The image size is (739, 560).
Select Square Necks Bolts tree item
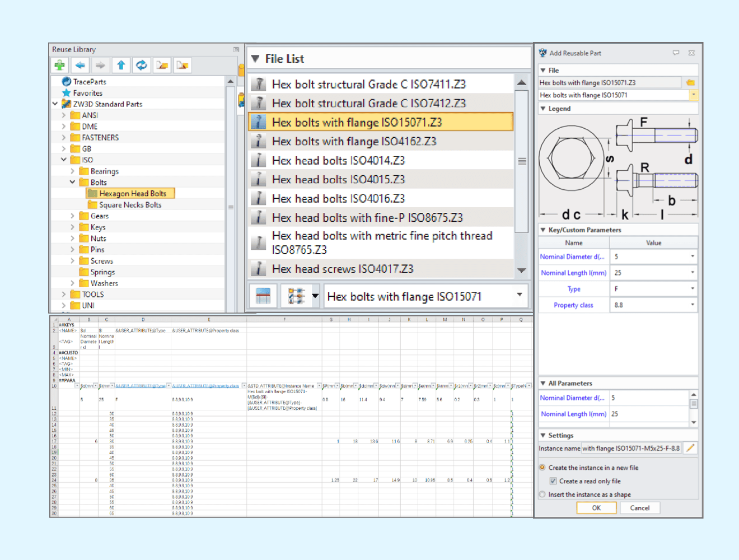[130, 205]
